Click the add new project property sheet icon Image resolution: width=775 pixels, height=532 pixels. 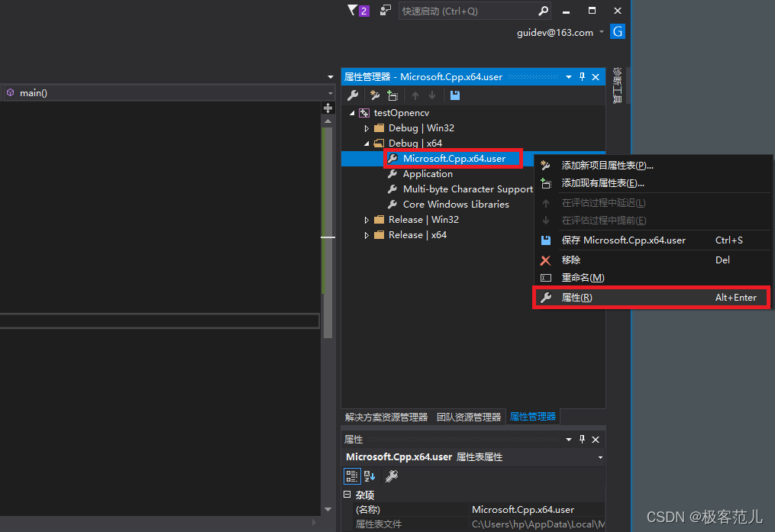tap(373, 95)
